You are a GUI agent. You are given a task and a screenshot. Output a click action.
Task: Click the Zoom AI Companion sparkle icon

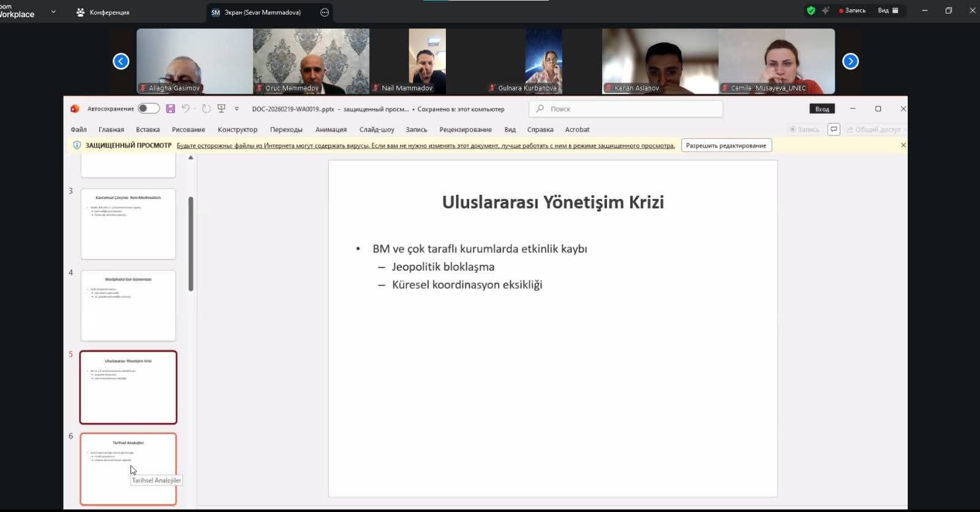[x=825, y=10]
